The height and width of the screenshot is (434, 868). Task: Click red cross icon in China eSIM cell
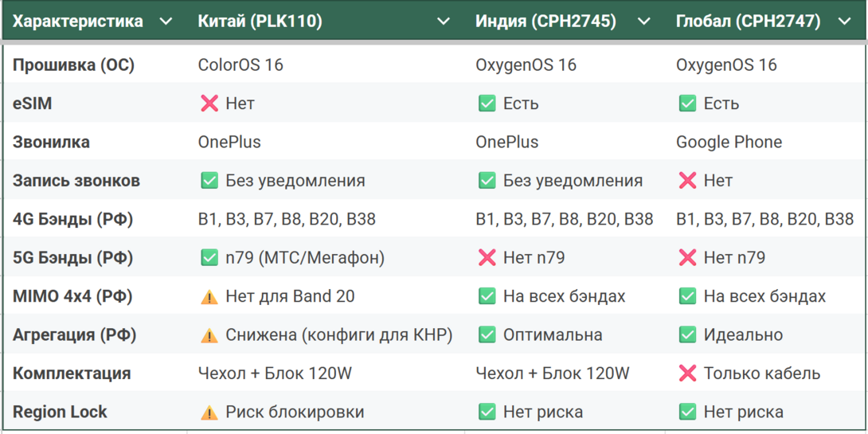209,104
